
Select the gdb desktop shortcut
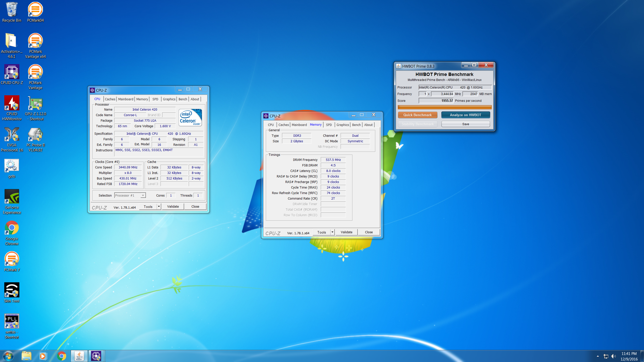pos(12,168)
